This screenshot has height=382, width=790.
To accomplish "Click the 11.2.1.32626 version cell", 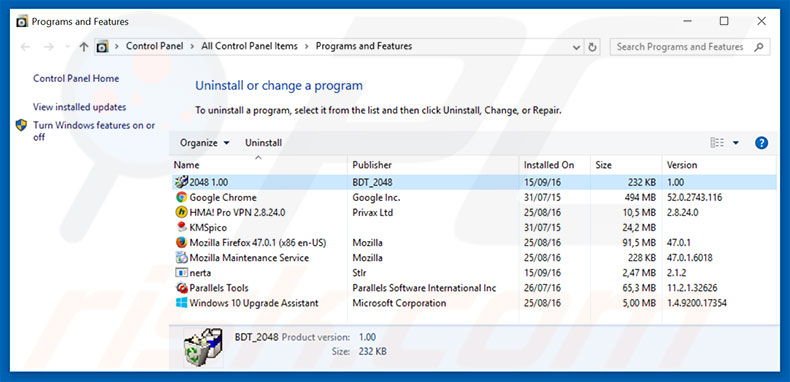I will tap(692, 288).
